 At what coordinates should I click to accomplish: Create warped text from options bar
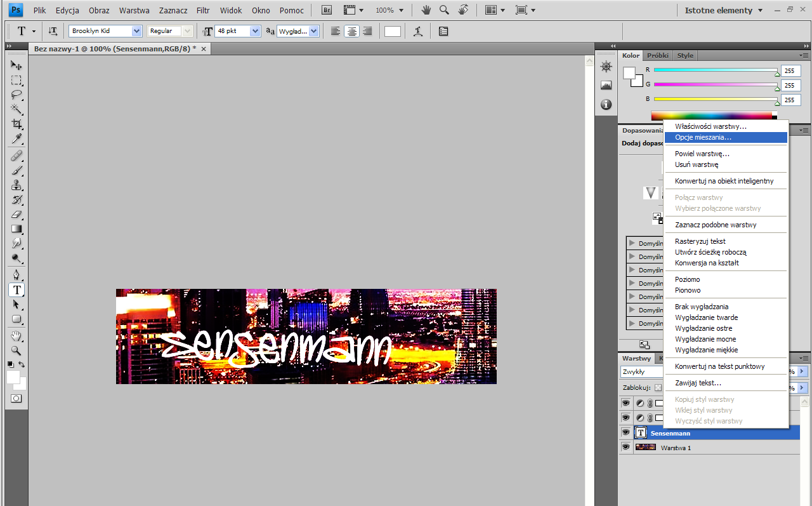pyautogui.click(x=417, y=31)
